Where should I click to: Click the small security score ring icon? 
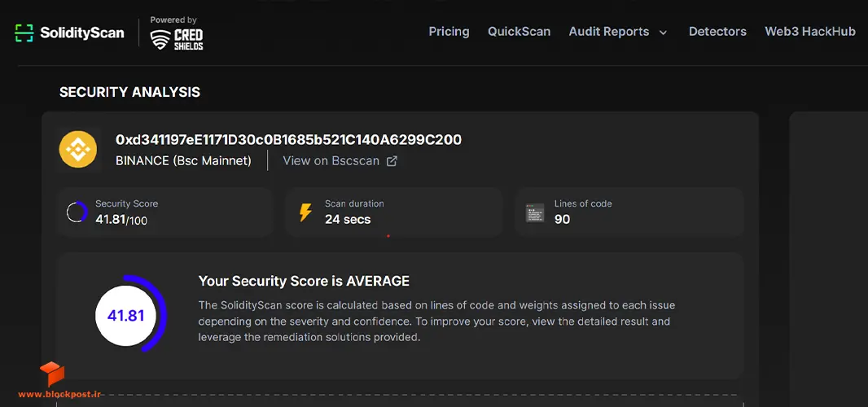click(x=77, y=212)
